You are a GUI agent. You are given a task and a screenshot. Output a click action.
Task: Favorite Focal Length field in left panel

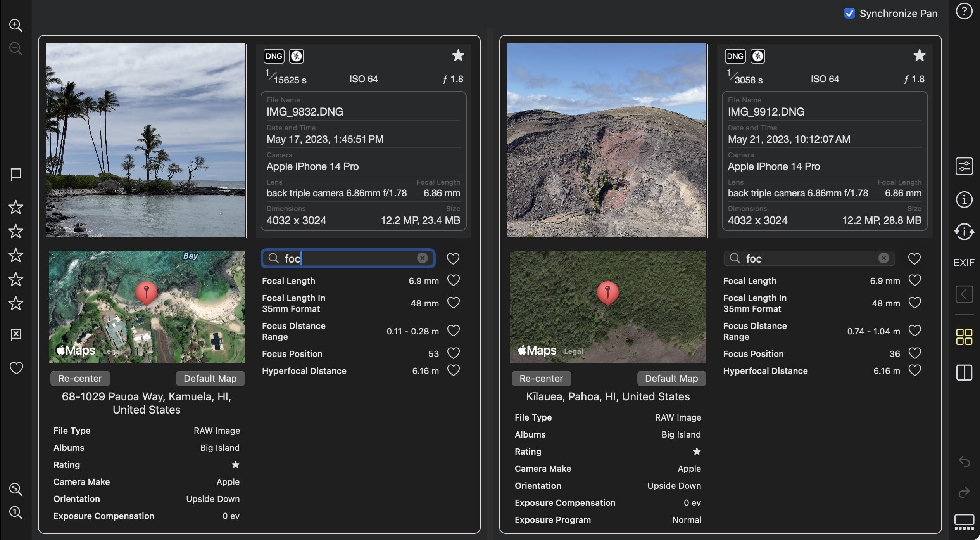(x=453, y=280)
